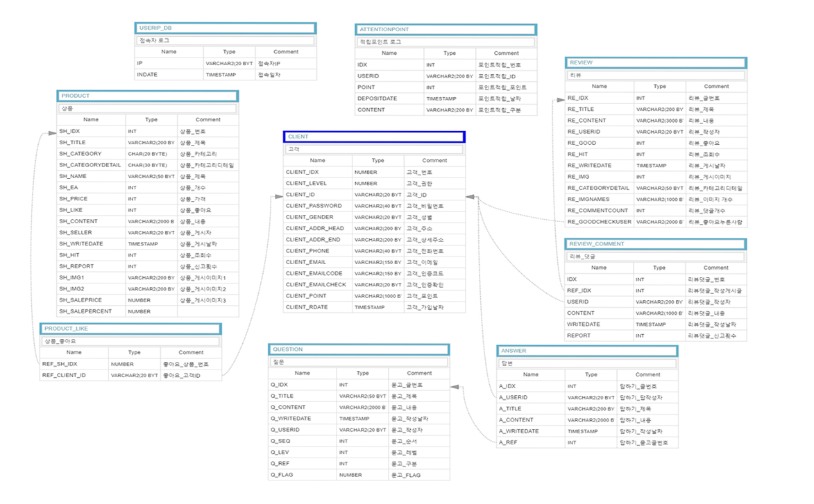Screen dimensions: 814x504
Task: Click the PRODUCT entity header
Action: [x=147, y=96]
